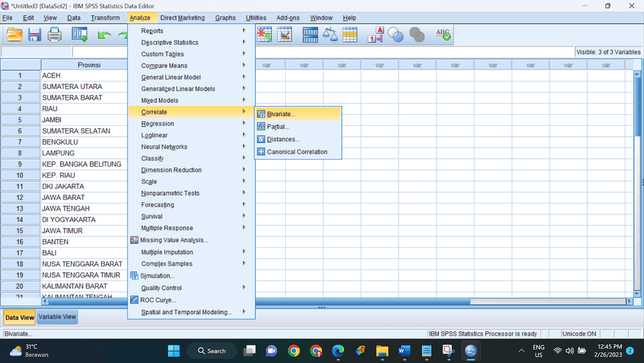Select Use Variable Sets circles icon
The width and height of the screenshot is (644, 363).
[x=395, y=35]
